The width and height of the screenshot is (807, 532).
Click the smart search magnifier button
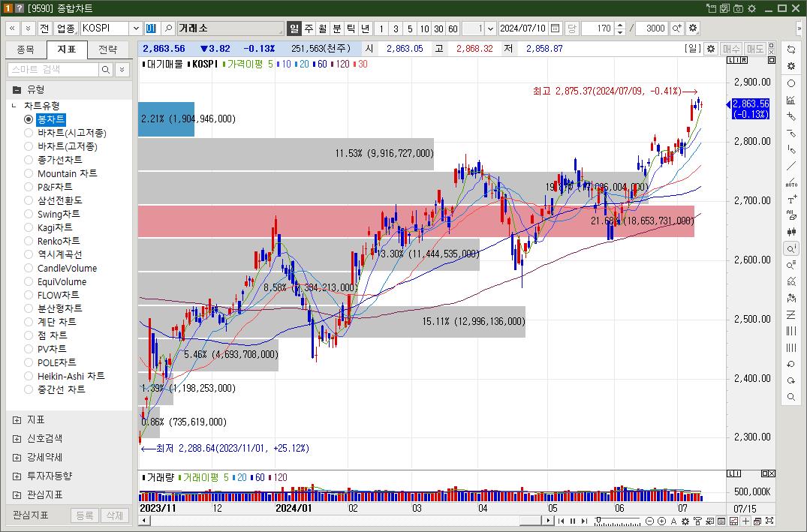106,70
